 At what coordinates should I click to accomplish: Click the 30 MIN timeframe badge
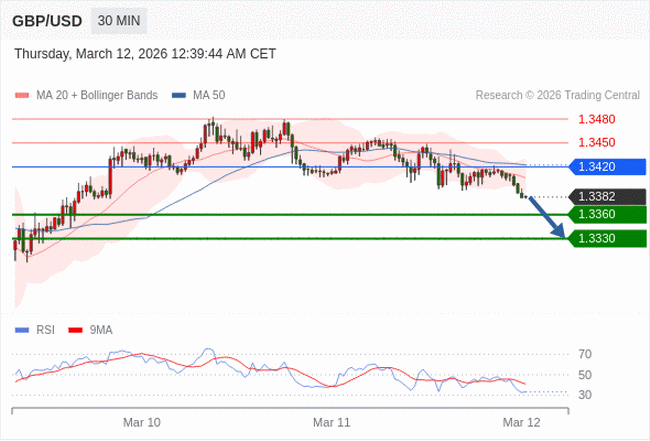pos(118,21)
